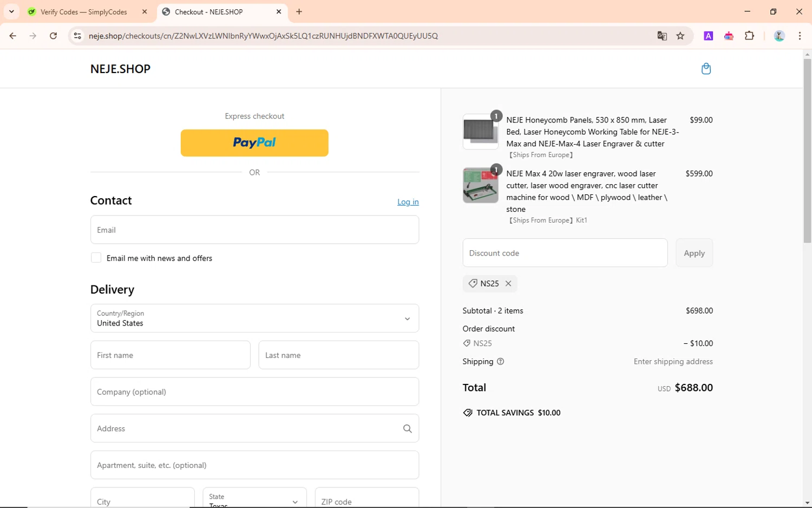Image resolution: width=812 pixels, height=508 pixels.
Task: Focus the Last name field
Action: click(x=339, y=355)
